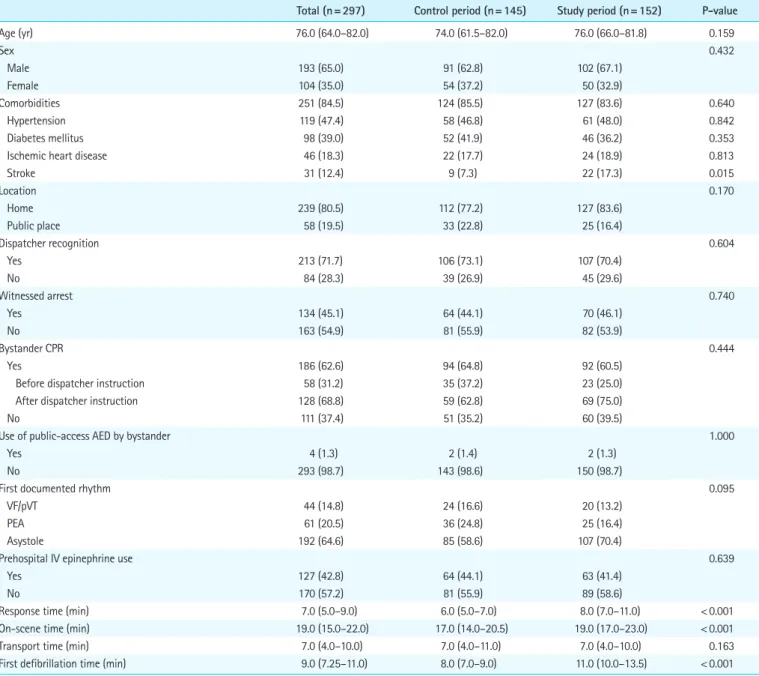This screenshot has width=759, height=676.
Task: Click the epinephrine P-value '0.639'
Action: 721,559
